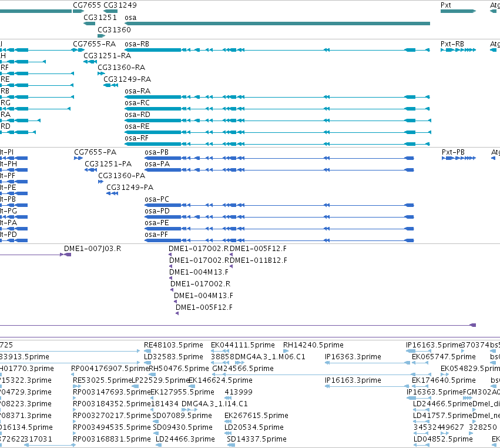The height and width of the screenshot is (448, 500).
Task: Click the LD32583.5prime EST label
Action: tap(173, 357)
